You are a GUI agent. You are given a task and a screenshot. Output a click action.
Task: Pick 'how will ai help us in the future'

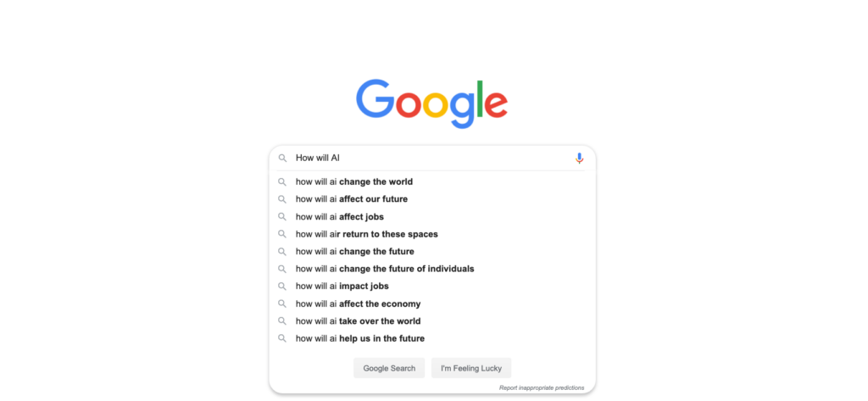432,338
